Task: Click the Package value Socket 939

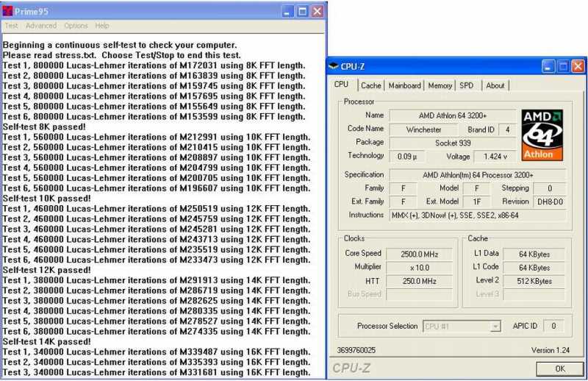Action: [x=453, y=143]
